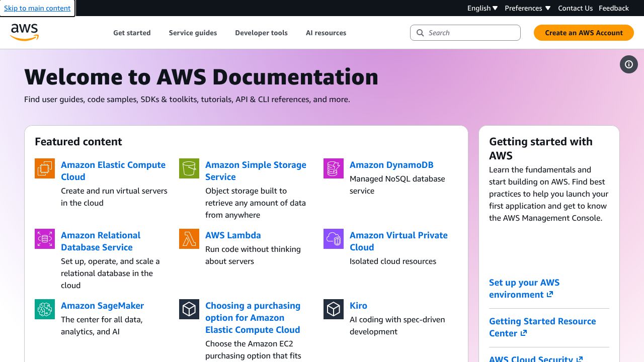Open the Kiro link
644x362 pixels.
358,306
